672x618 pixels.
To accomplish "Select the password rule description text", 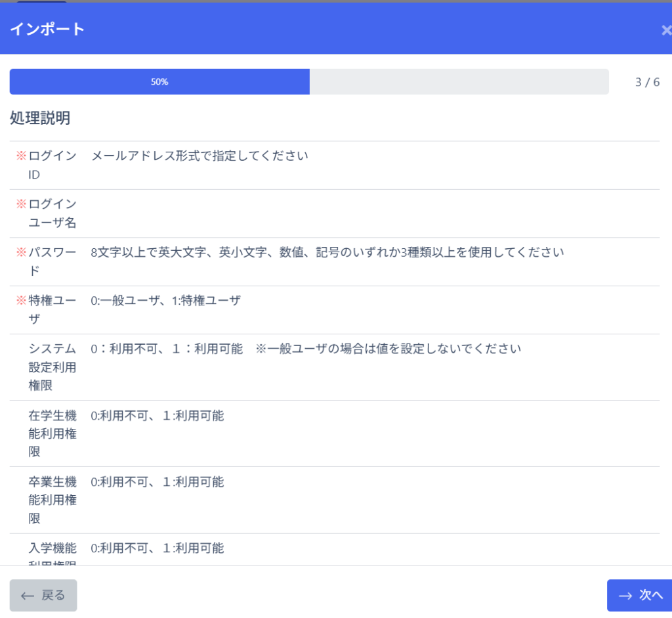I will point(327,252).
